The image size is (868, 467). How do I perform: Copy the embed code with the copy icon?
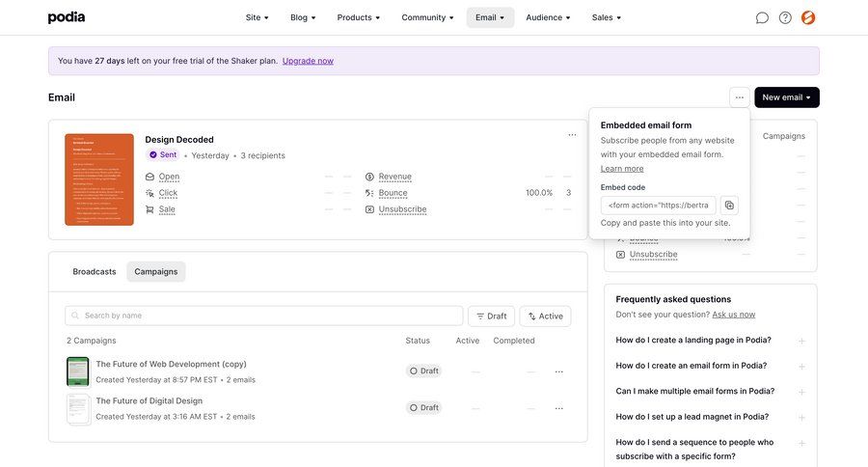729,205
